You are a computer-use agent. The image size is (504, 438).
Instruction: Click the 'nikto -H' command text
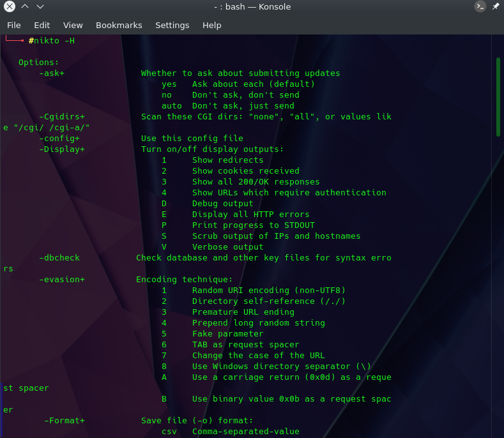[x=54, y=41]
